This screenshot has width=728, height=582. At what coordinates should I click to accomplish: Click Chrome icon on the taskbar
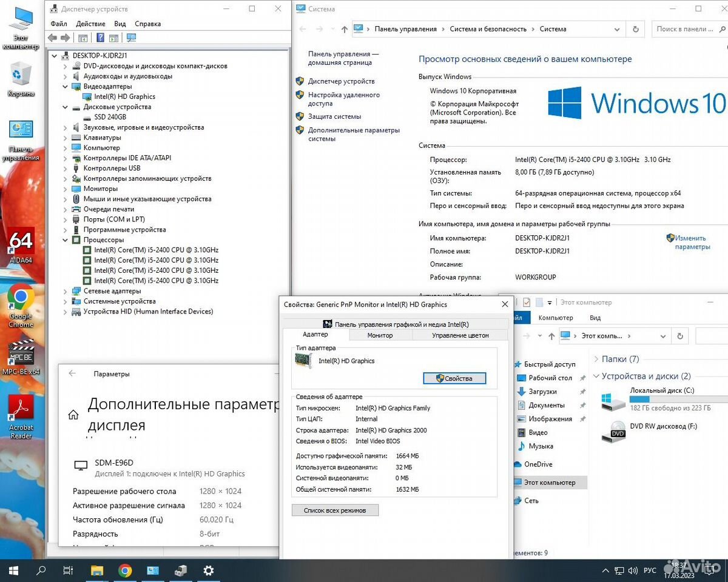point(125,570)
